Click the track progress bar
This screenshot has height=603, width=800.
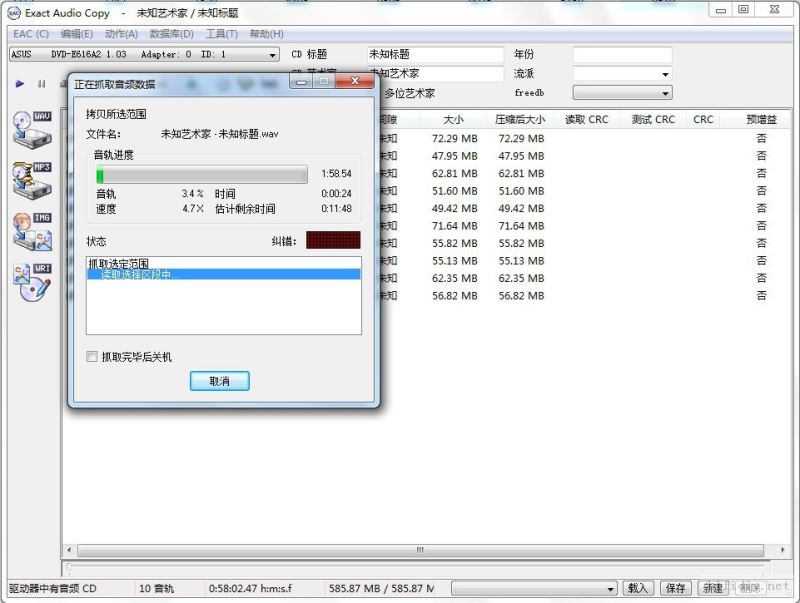coord(202,174)
